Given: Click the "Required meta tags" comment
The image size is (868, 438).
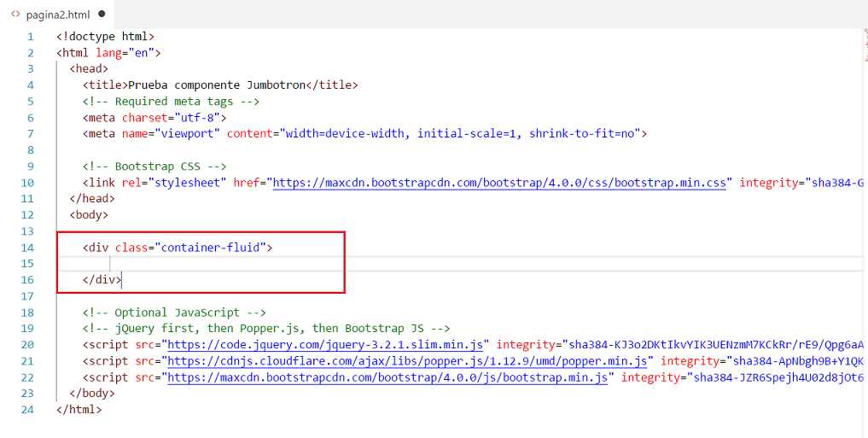Looking at the screenshot, I should tap(171, 102).
